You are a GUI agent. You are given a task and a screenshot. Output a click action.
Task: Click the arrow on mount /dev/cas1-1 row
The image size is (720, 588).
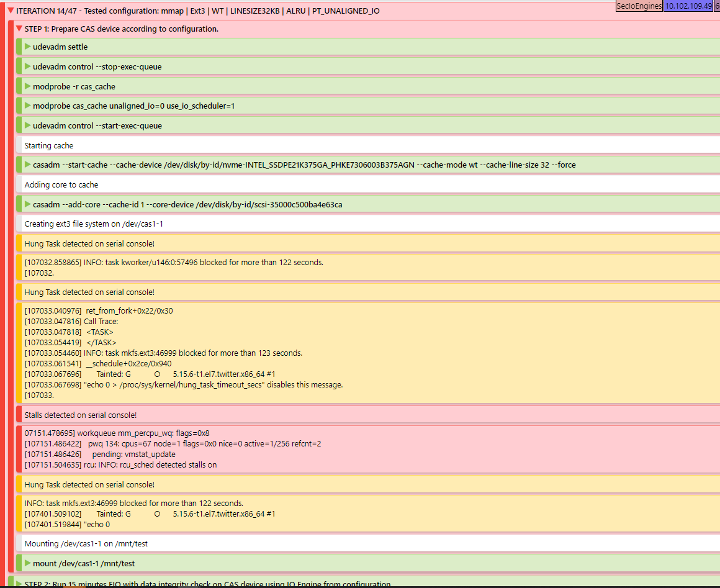pos(27,563)
